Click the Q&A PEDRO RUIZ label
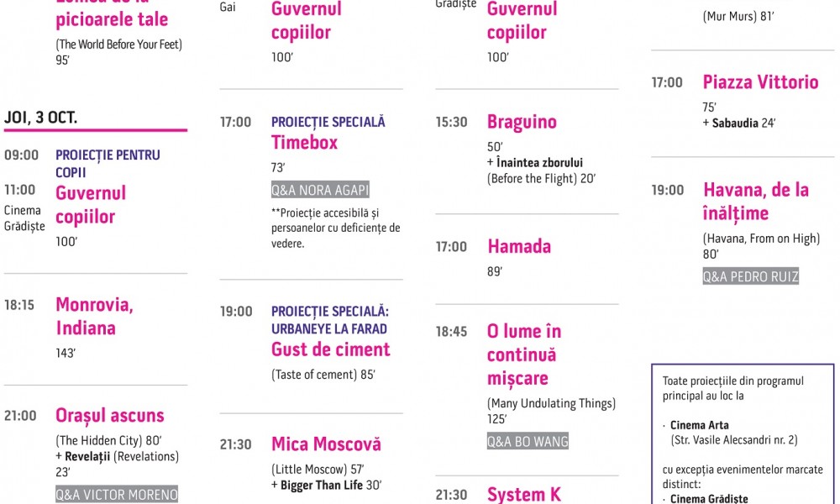This screenshot has width=840, height=504. click(x=750, y=276)
